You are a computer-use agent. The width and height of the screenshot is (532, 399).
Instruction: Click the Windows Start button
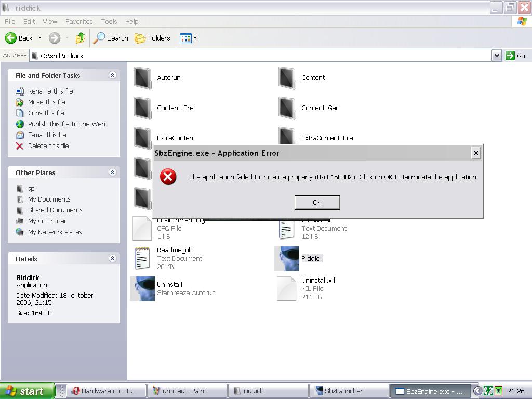(27, 391)
